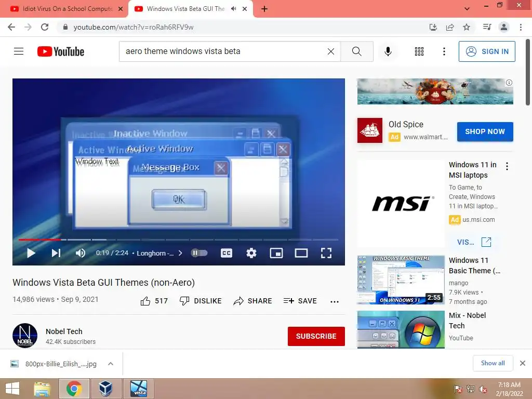The height and width of the screenshot is (399, 532).
Task: Skip to the next video
Action: coord(56,253)
